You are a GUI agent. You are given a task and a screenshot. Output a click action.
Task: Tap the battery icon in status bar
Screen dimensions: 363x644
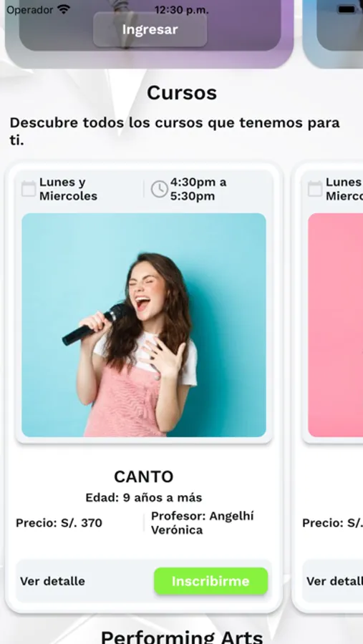click(x=347, y=9)
